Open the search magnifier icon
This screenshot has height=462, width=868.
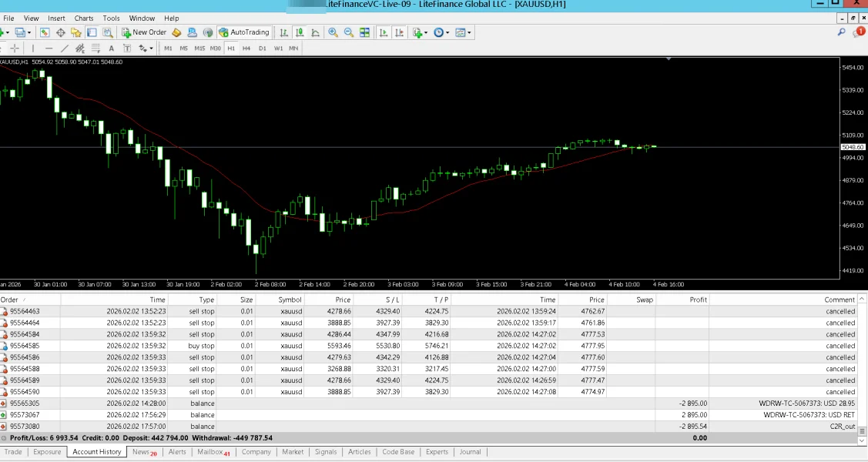pyautogui.click(x=843, y=32)
